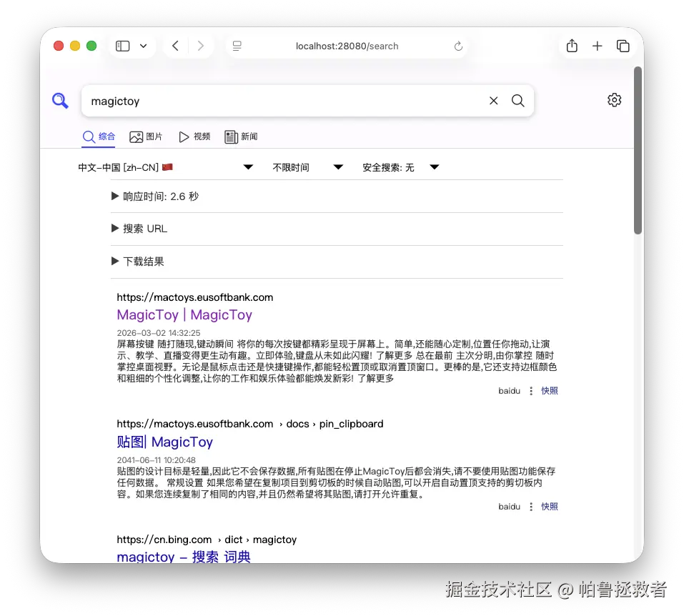Switch to the 新闻 news tab

point(241,136)
